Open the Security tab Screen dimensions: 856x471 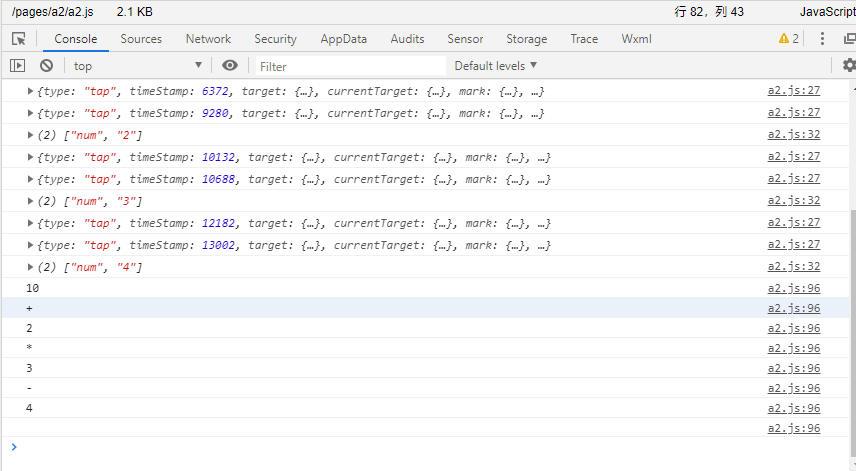click(x=275, y=39)
